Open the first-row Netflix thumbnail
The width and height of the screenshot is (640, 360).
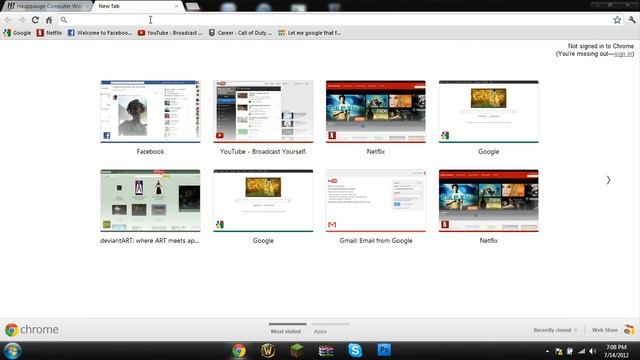click(x=376, y=112)
